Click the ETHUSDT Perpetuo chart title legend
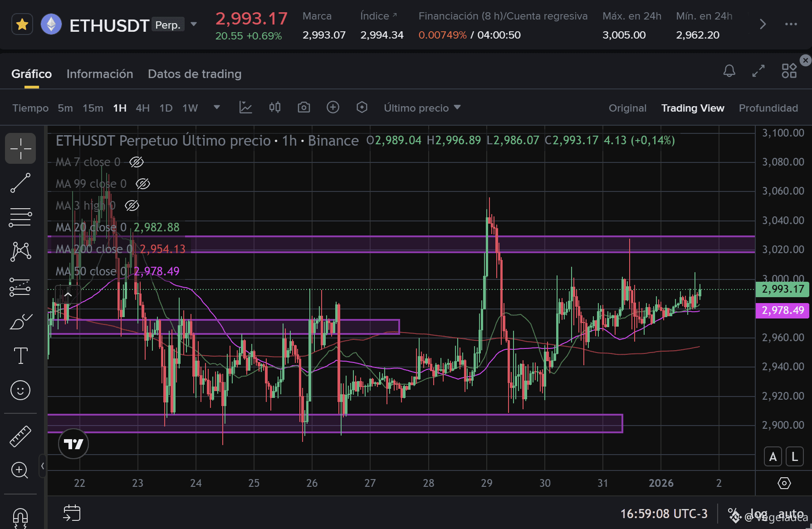The width and height of the screenshot is (812, 529). pos(207,141)
